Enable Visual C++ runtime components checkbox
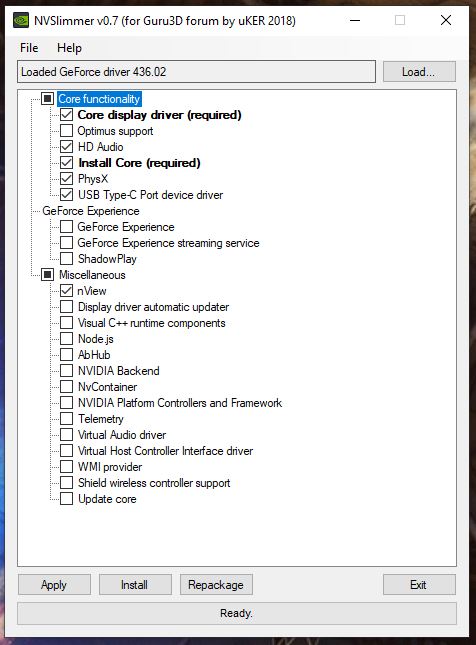This screenshot has height=645, width=476. (x=66, y=323)
